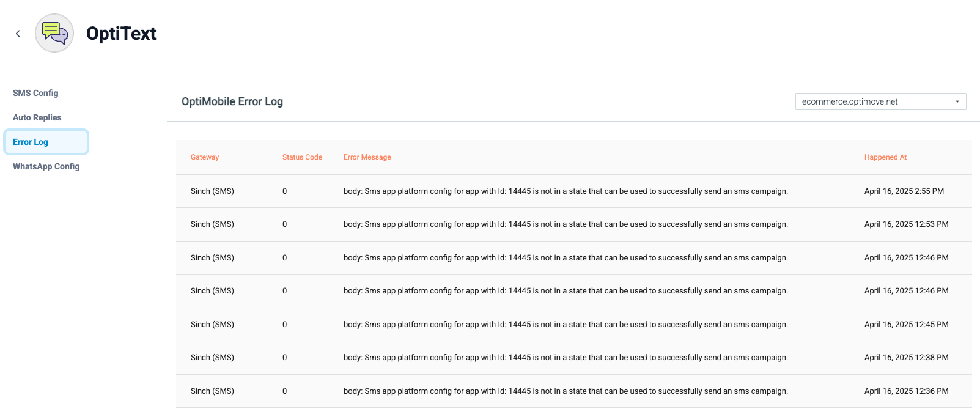Click Sinch (SMS) in the 12:53 PM row
Screen dimensions: 980x417
point(212,224)
